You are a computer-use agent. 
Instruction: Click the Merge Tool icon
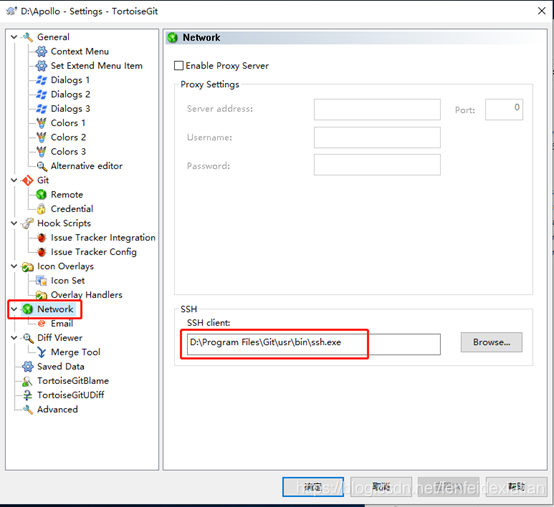(x=41, y=352)
